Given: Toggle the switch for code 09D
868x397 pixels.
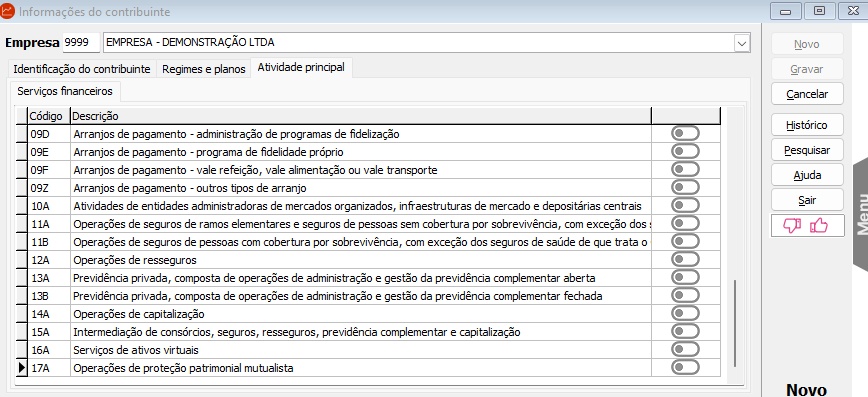Looking at the screenshot, I should tap(685, 133).
